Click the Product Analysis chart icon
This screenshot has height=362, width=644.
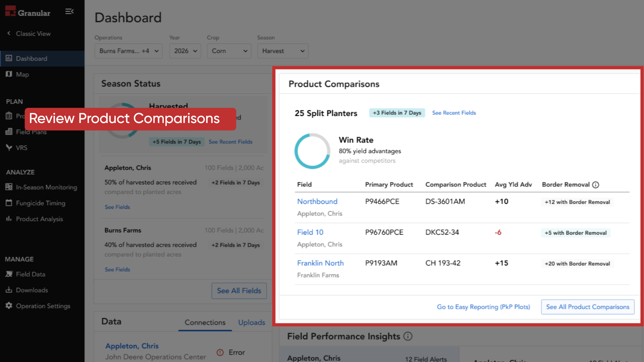9,219
